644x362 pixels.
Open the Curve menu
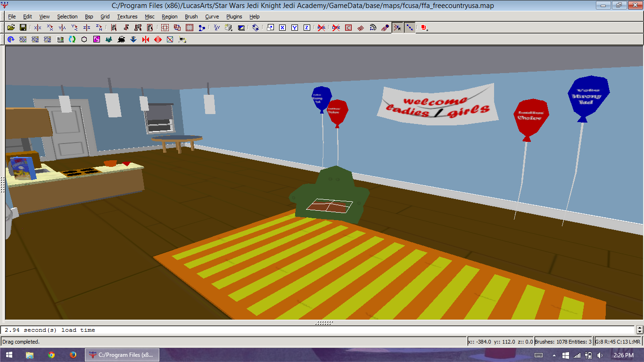(212, 16)
